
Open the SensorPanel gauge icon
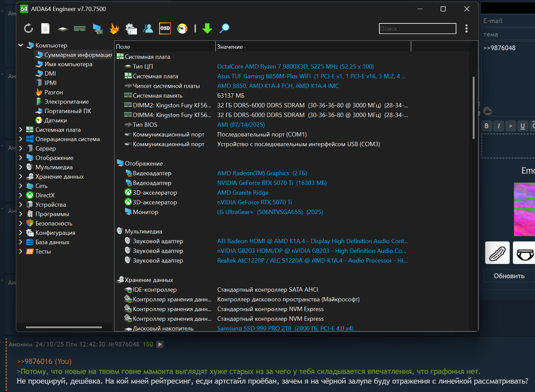click(182, 28)
